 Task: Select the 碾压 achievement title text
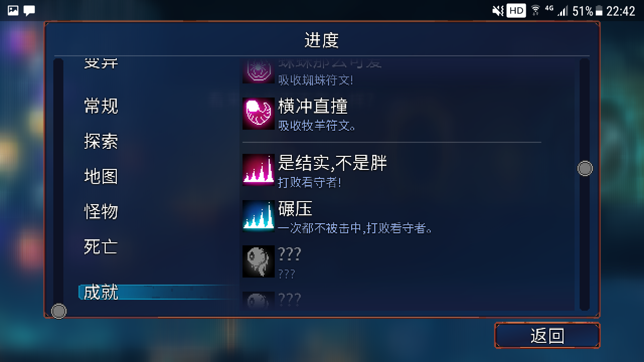tap(295, 209)
